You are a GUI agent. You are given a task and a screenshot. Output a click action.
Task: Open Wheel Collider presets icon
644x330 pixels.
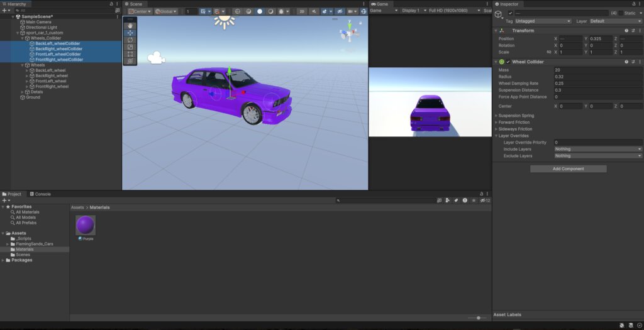(633, 62)
